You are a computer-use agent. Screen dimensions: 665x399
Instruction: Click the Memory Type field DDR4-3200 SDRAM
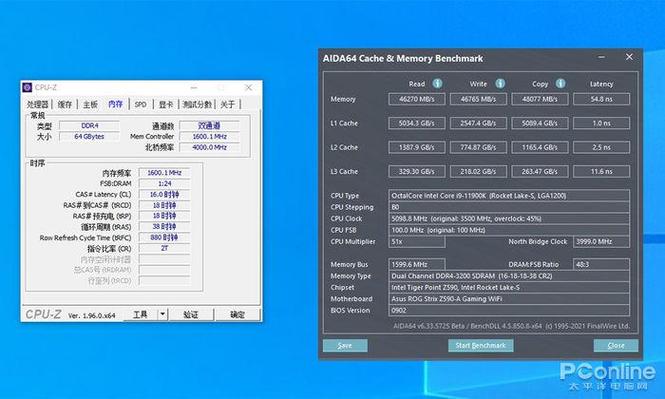tap(509, 276)
